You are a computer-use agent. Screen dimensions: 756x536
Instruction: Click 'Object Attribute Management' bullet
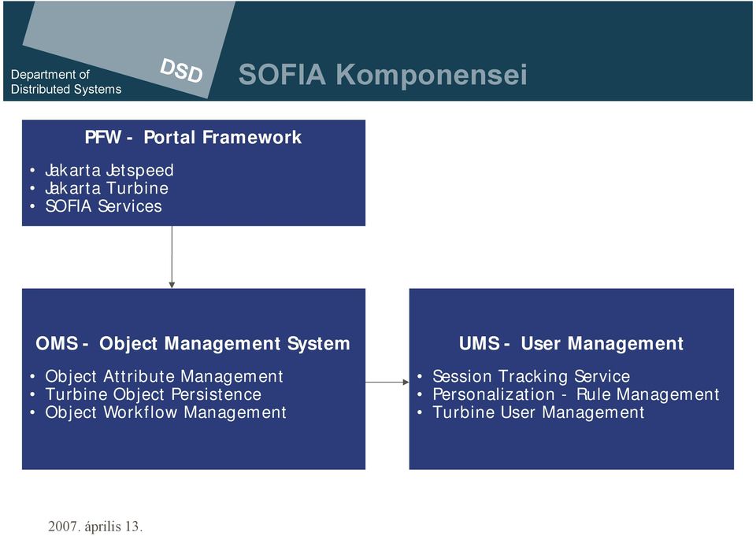pyautogui.click(x=164, y=376)
